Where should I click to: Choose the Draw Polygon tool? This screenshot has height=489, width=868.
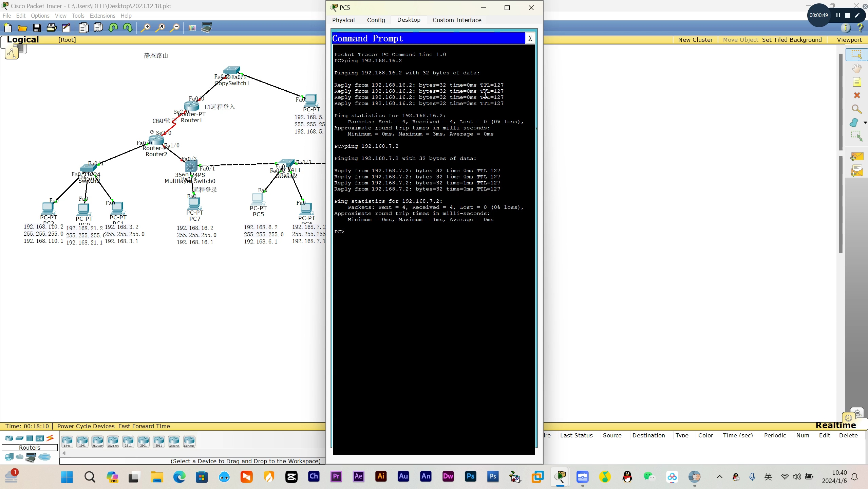click(x=854, y=123)
